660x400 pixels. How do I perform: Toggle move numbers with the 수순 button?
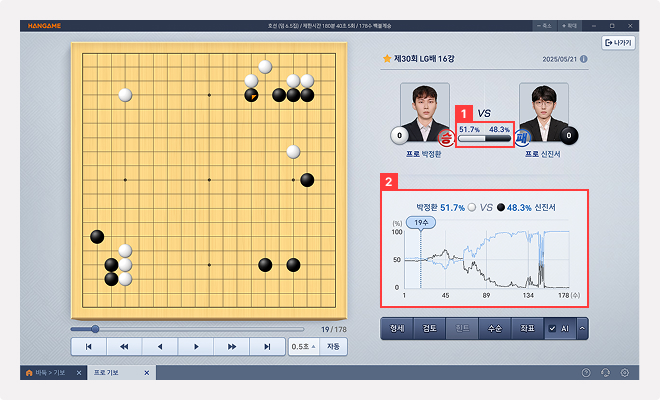point(495,328)
